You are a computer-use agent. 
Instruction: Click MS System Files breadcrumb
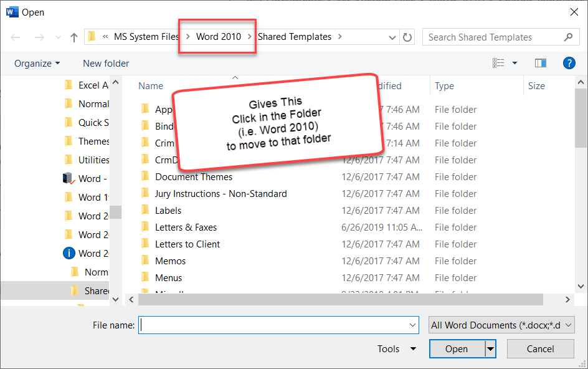point(146,37)
